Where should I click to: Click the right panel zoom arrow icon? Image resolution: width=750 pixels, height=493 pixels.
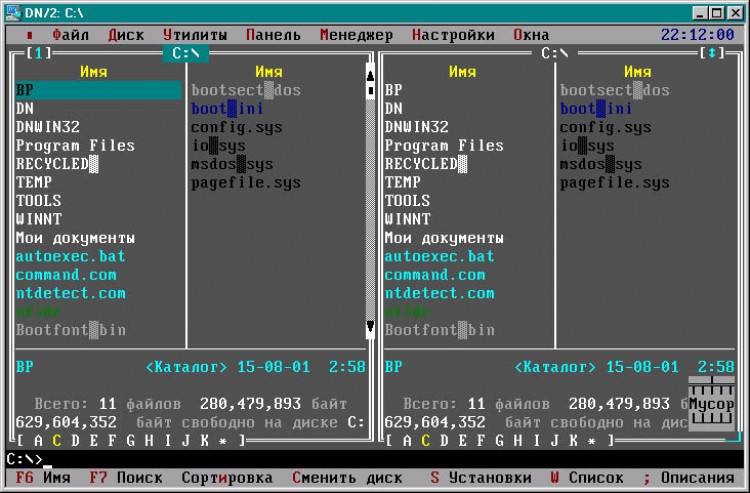coord(712,53)
